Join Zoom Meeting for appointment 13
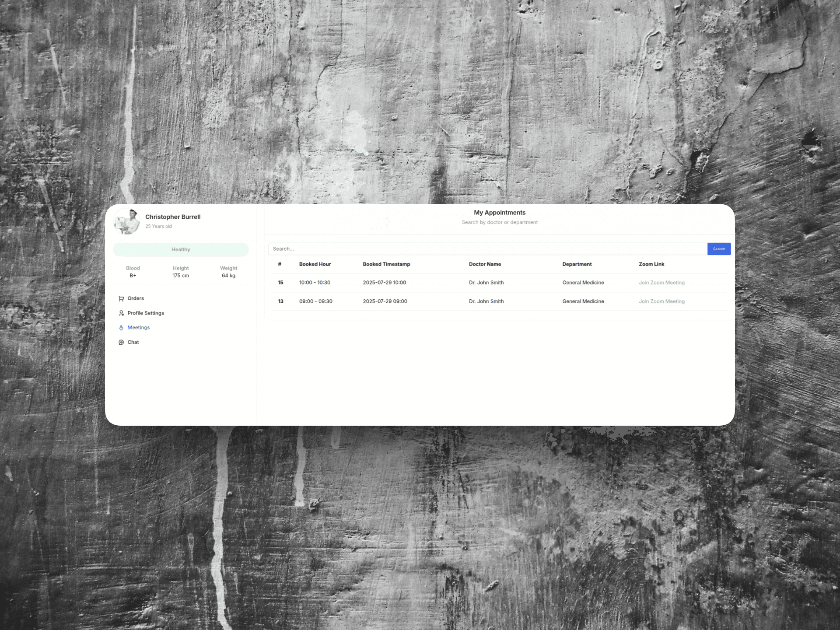Viewport: 840px width, 630px height. pos(661,301)
